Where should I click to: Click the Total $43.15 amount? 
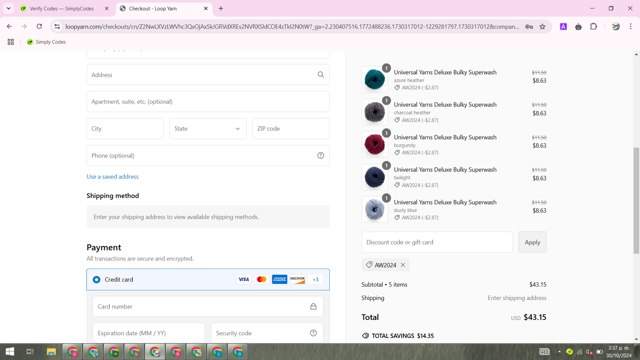[x=535, y=317]
